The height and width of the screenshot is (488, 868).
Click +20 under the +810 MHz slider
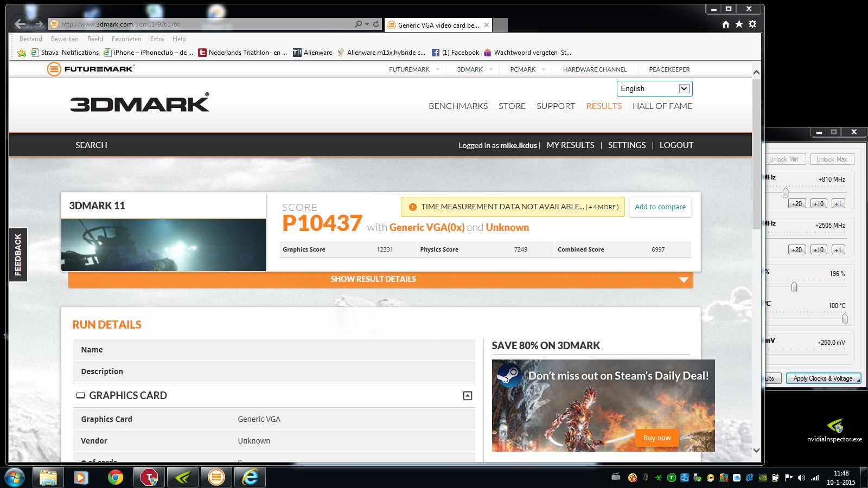pos(796,204)
